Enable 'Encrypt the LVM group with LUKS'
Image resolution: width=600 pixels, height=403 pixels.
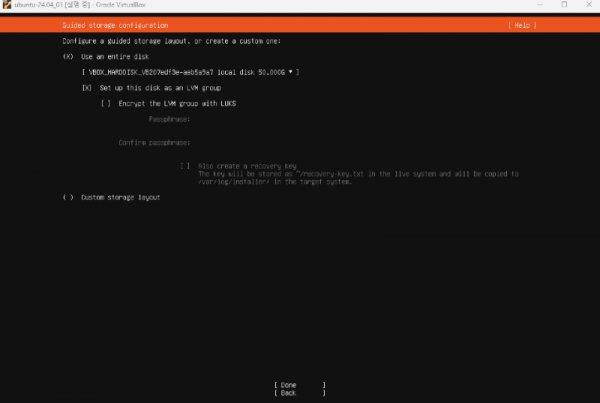106,103
